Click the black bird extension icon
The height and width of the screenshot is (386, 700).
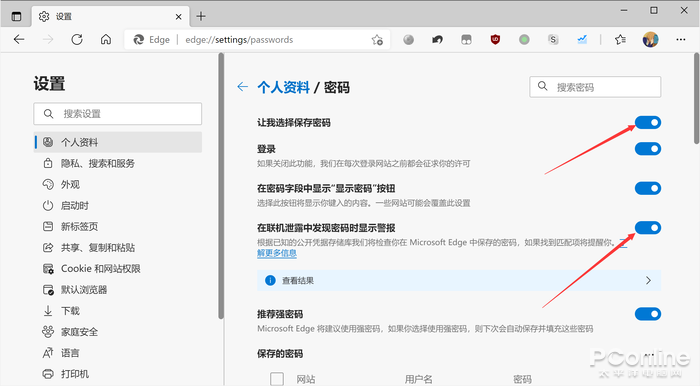(x=438, y=40)
